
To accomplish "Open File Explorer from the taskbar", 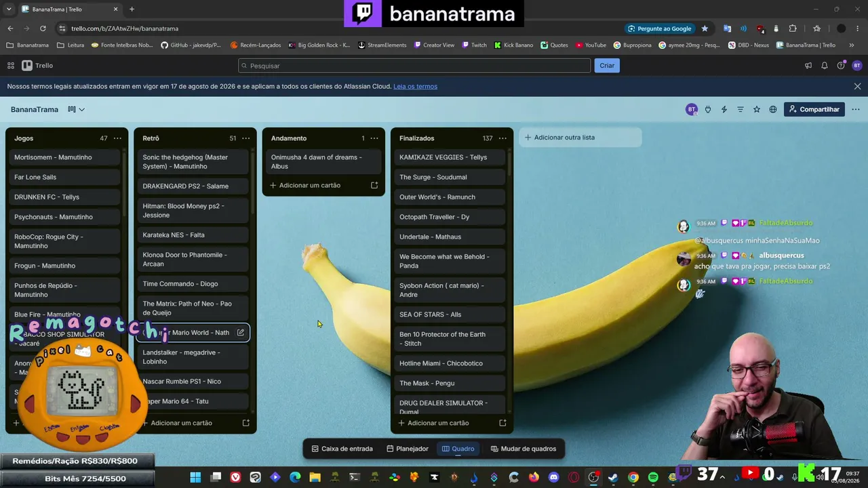I will click(315, 477).
